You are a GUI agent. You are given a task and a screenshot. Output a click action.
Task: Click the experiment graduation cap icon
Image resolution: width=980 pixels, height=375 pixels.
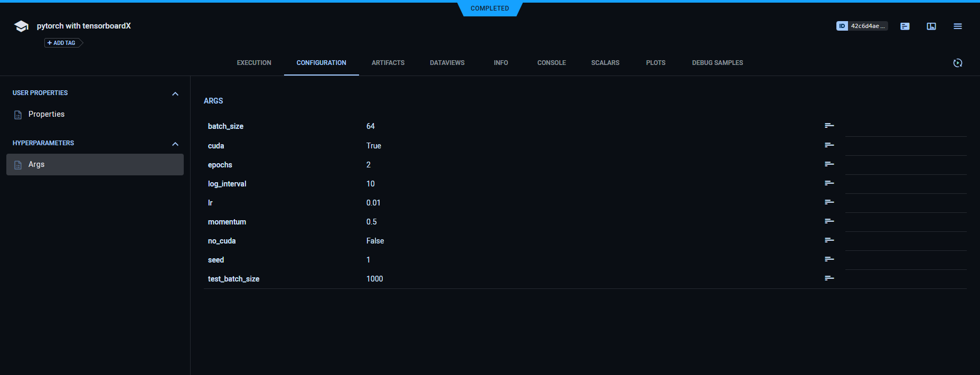(x=21, y=26)
